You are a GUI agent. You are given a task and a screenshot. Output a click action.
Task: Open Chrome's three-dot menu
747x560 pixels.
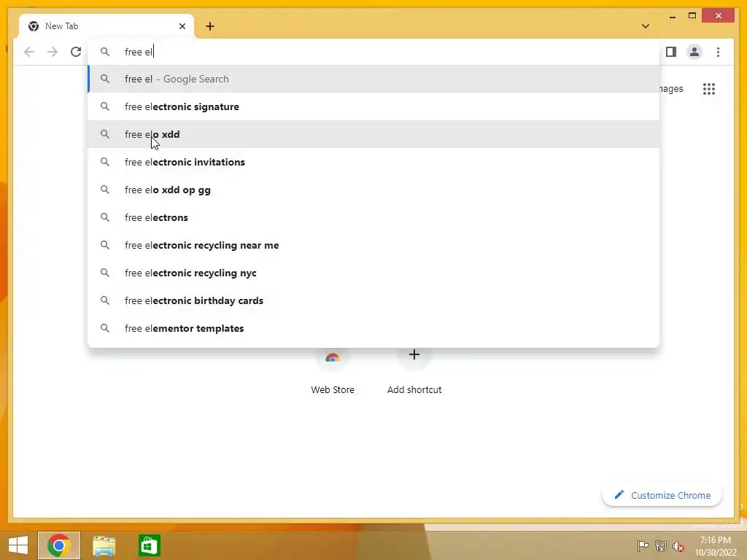[718, 52]
